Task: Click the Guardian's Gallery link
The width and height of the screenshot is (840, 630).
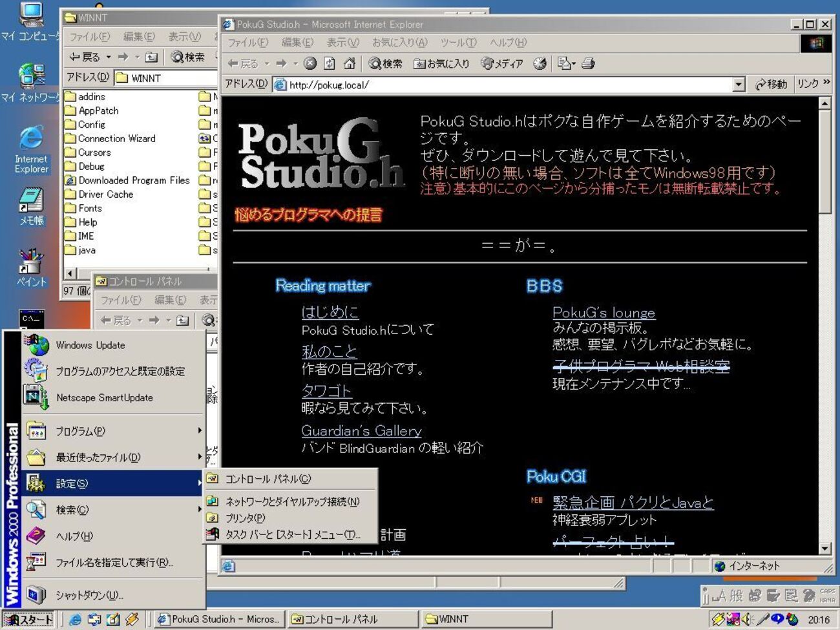Action: point(361,430)
